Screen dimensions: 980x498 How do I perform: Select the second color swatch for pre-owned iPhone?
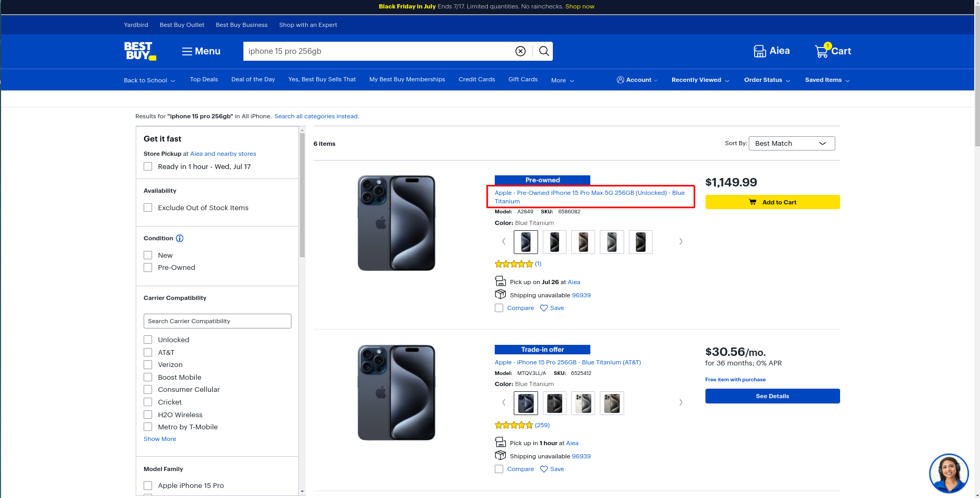click(x=554, y=242)
